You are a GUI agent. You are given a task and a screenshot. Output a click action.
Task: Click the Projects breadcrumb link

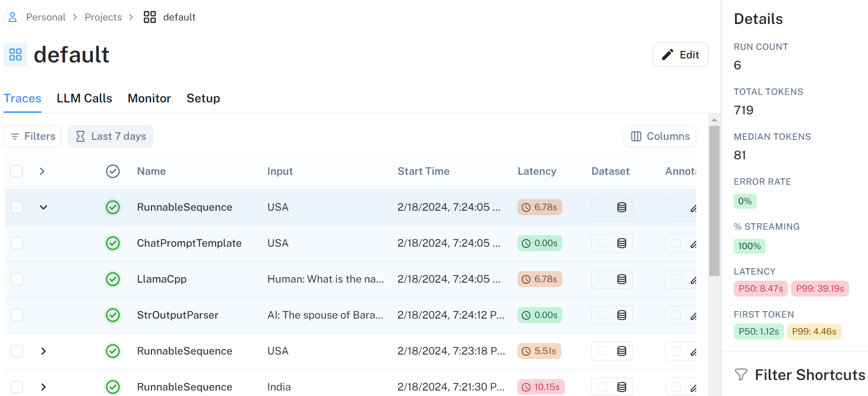pyautogui.click(x=103, y=17)
